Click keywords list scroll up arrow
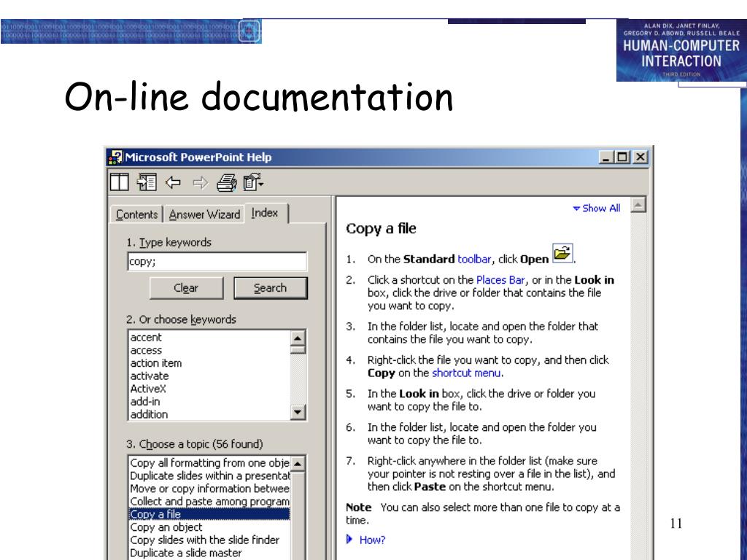 298,338
